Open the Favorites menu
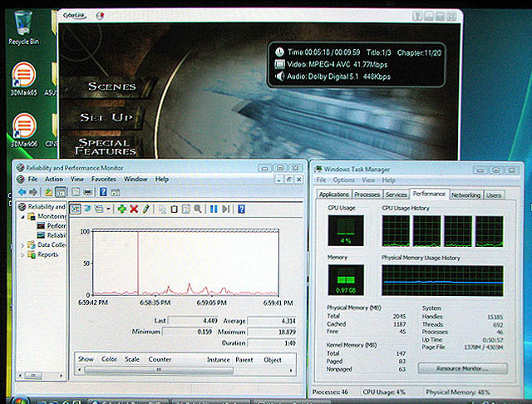This screenshot has height=404, width=532. (103, 179)
